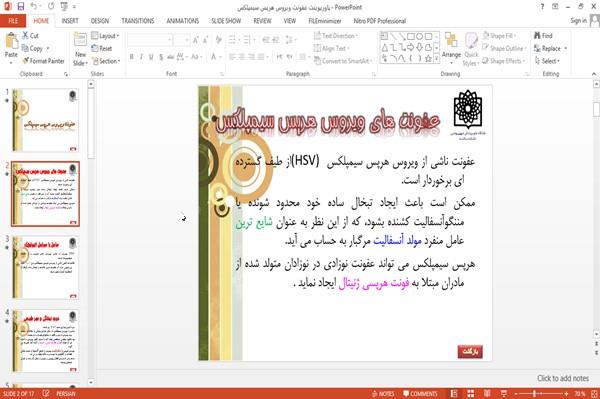Switch to the DESIGN tab
This screenshot has height=399, width=600.
pyautogui.click(x=99, y=21)
